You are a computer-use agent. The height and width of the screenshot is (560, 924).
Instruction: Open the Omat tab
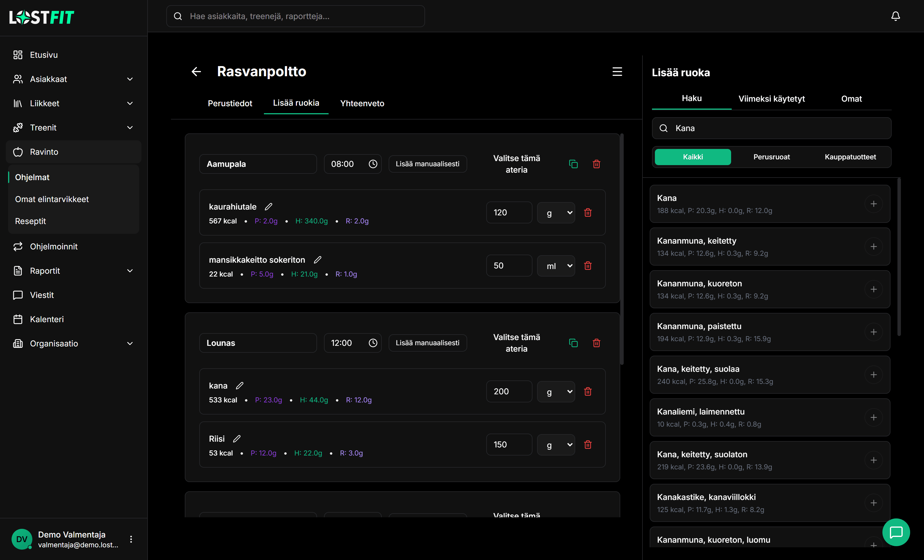(x=851, y=99)
